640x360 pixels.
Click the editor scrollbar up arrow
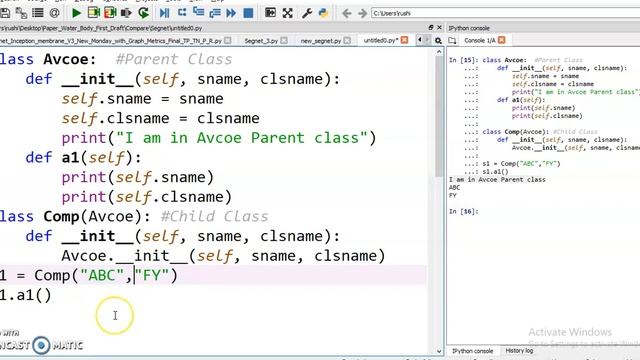439,51
